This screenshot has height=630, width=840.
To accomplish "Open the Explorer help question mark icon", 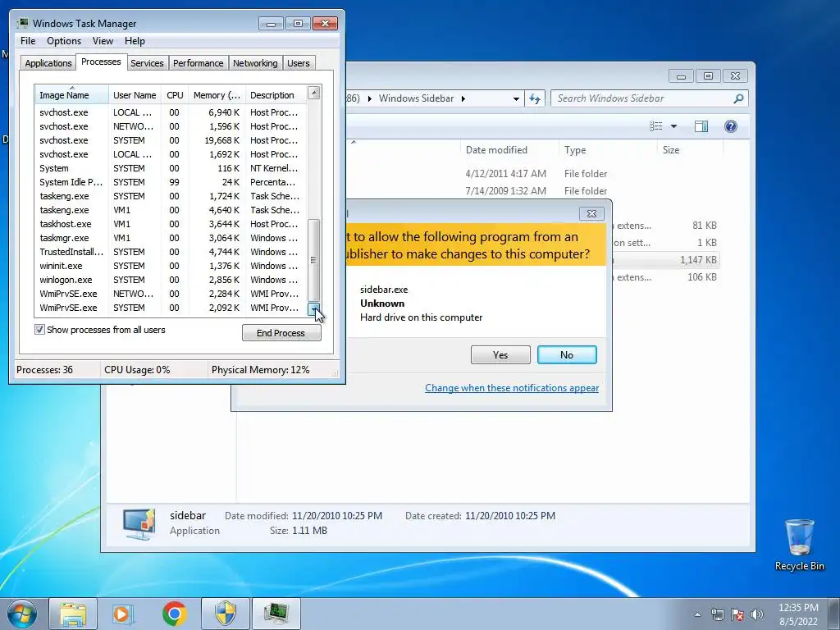I will [x=731, y=126].
